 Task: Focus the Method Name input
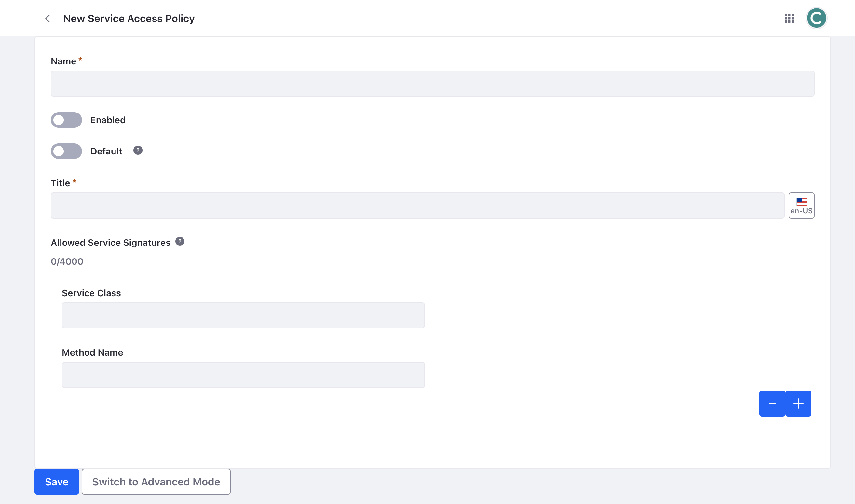click(x=243, y=375)
